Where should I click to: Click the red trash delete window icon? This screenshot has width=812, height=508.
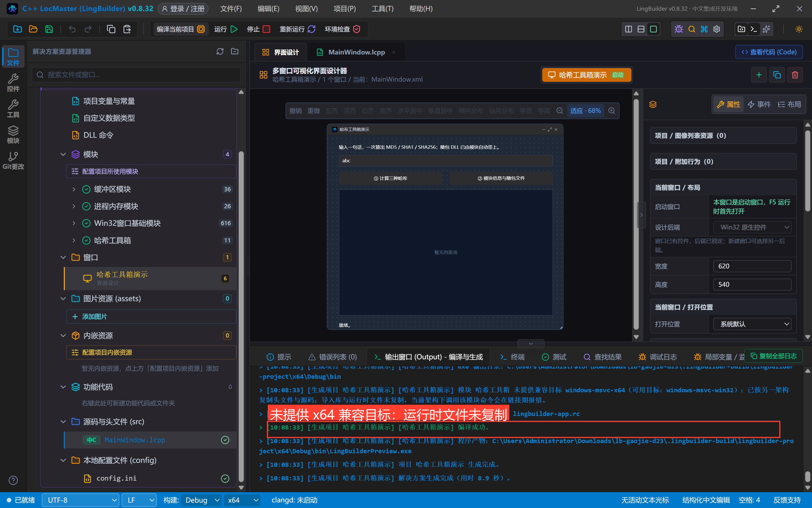coord(795,75)
